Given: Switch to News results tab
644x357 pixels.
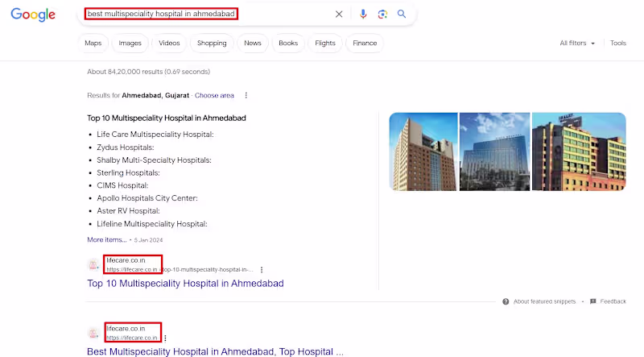Looking at the screenshot, I should tap(253, 44).
